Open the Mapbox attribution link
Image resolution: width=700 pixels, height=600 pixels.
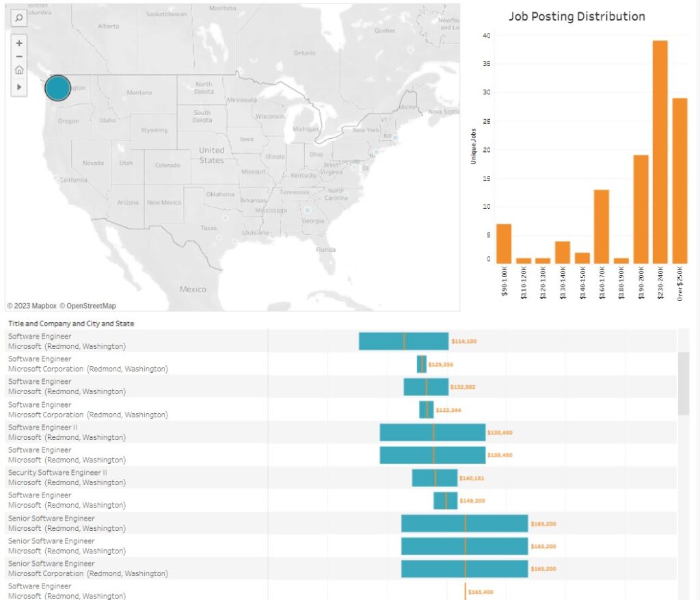tap(33, 306)
